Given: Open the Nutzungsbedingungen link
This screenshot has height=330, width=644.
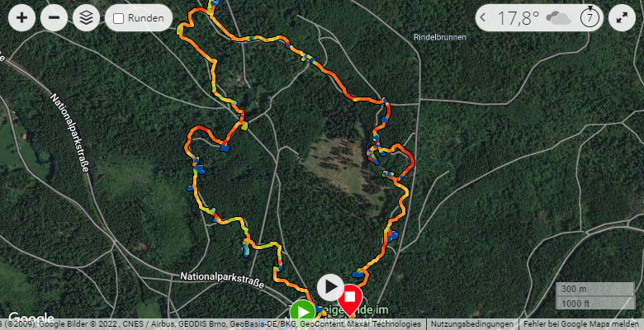Looking at the screenshot, I should [x=472, y=324].
